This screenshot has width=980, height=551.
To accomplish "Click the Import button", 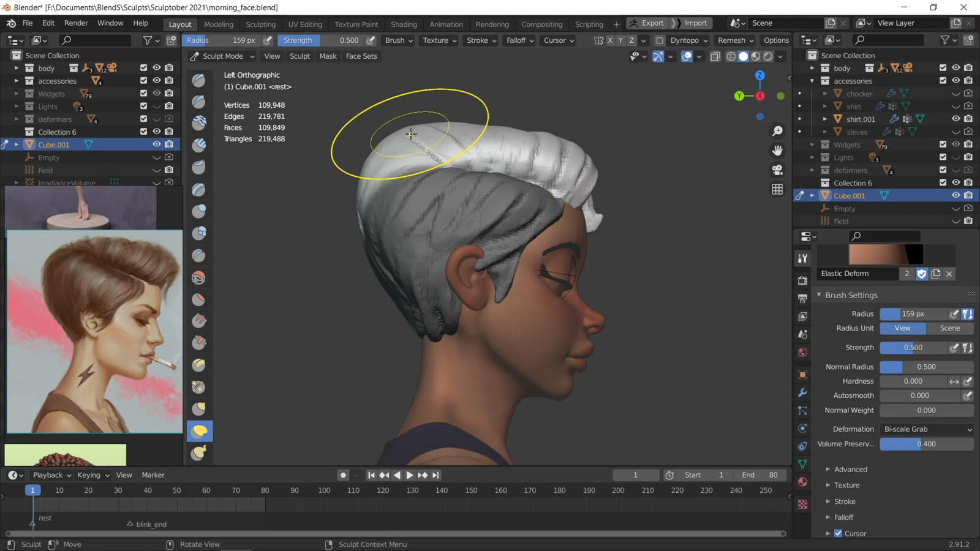I will coord(690,23).
